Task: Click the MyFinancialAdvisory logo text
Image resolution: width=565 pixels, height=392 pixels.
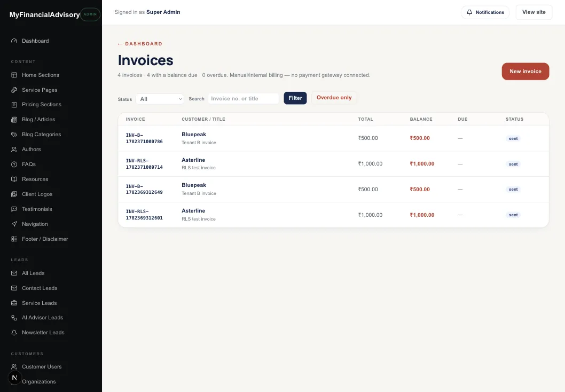Action: pos(45,15)
